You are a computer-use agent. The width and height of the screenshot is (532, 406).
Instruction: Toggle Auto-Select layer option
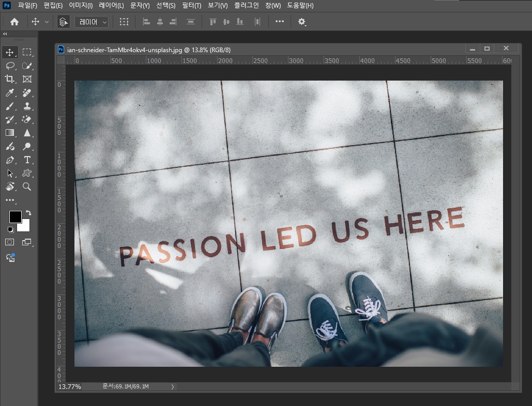(64, 22)
